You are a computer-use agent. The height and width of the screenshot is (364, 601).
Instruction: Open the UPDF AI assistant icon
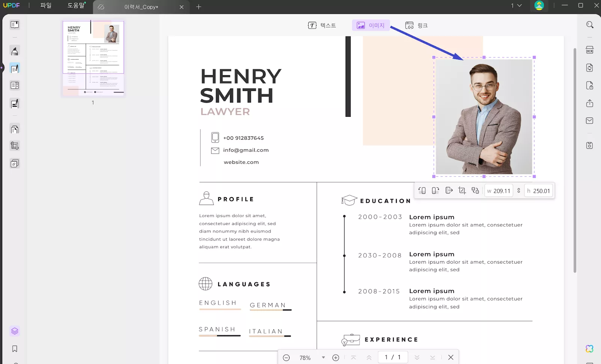coord(590,349)
